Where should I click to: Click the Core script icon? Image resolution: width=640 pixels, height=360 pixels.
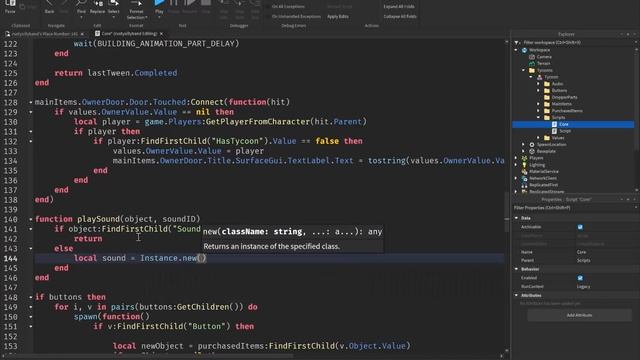tap(554, 124)
